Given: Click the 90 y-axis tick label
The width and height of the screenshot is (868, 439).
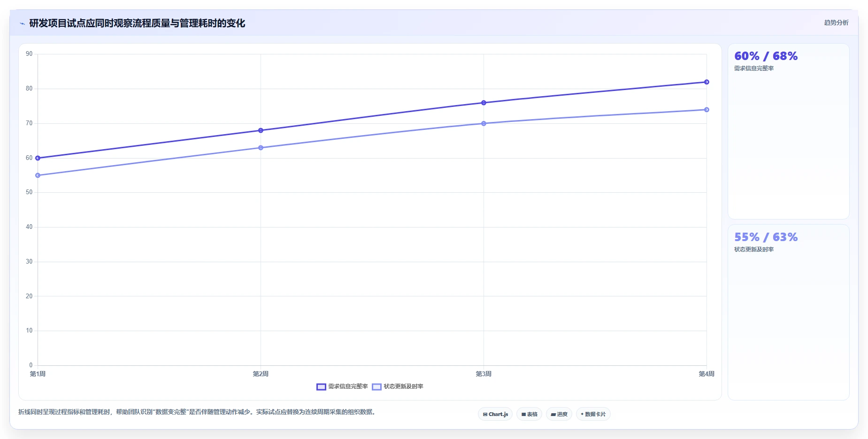Looking at the screenshot, I should (x=29, y=54).
